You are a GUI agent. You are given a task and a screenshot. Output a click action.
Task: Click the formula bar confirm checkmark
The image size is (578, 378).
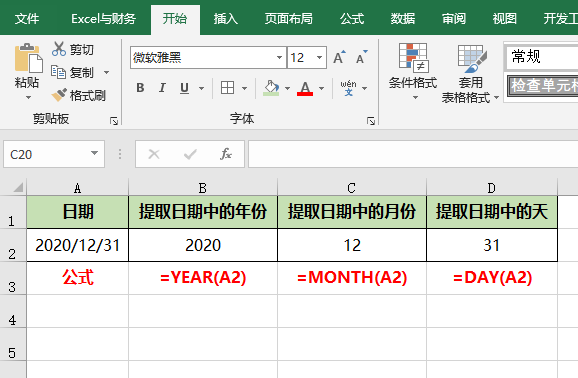[x=190, y=154]
